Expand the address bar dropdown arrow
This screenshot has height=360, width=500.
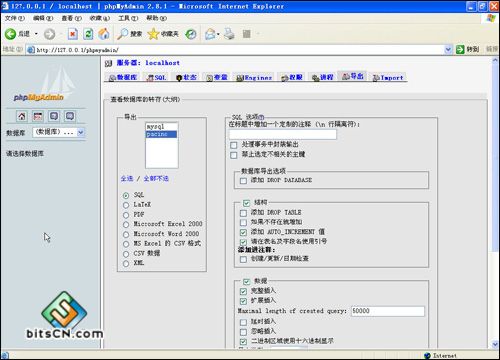(x=448, y=50)
